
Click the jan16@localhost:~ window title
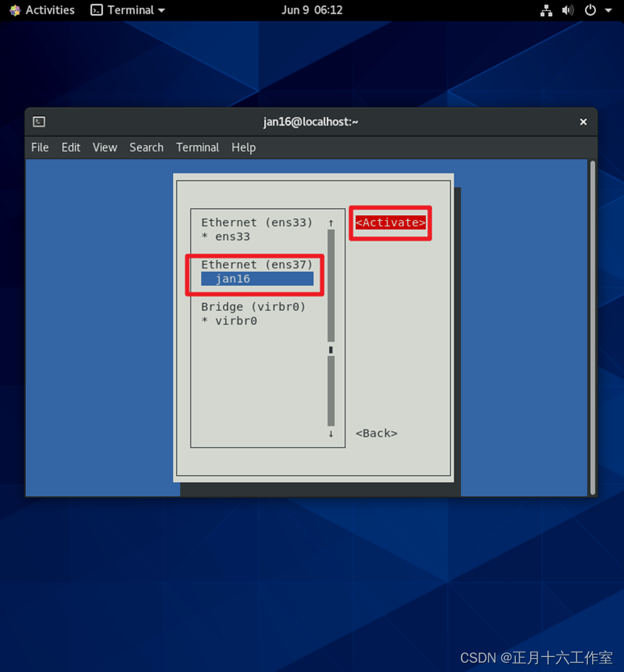(310, 122)
